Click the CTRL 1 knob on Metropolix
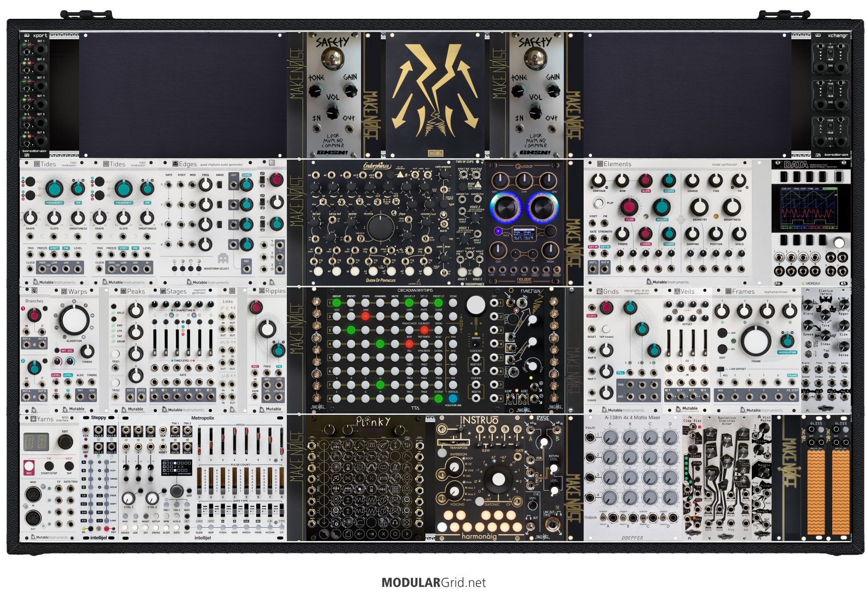 [x=128, y=498]
